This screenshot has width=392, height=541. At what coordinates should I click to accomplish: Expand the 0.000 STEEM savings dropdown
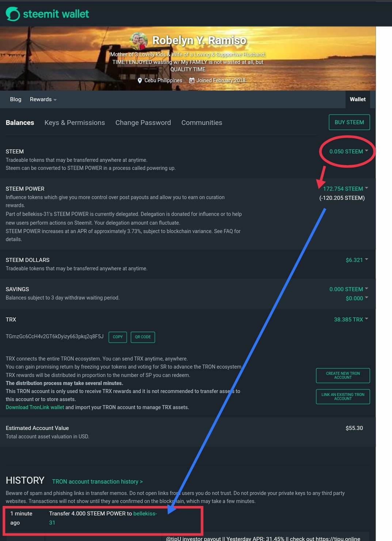[x=349, y=289]
